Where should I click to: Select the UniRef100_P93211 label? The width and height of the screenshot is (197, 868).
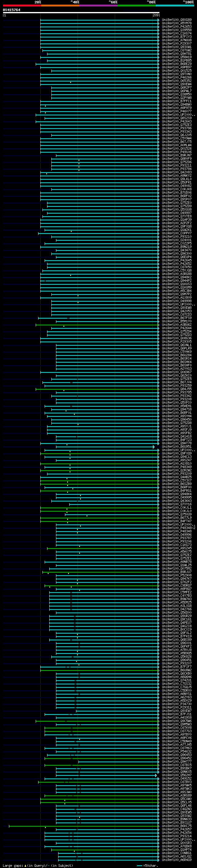click(x=177, y=165)
